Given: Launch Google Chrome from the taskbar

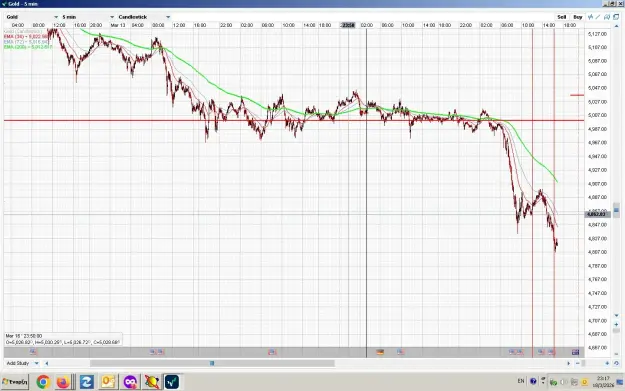Looking at the screenshot, I should [x=43, y=382].
